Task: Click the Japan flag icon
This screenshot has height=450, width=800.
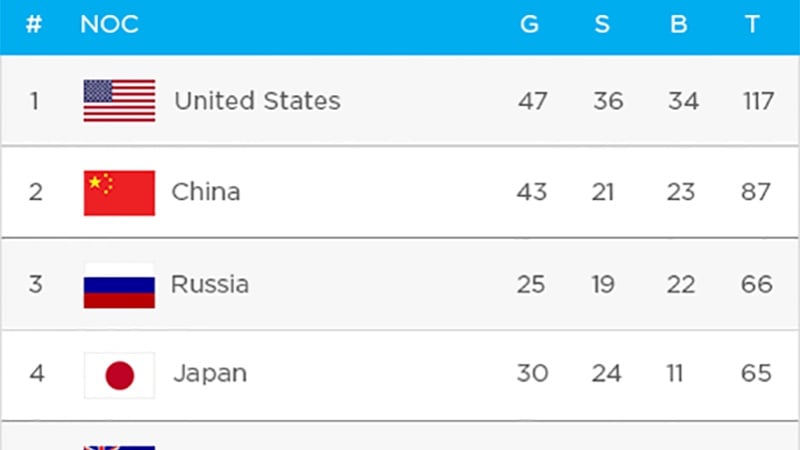Action: [119, 375]
